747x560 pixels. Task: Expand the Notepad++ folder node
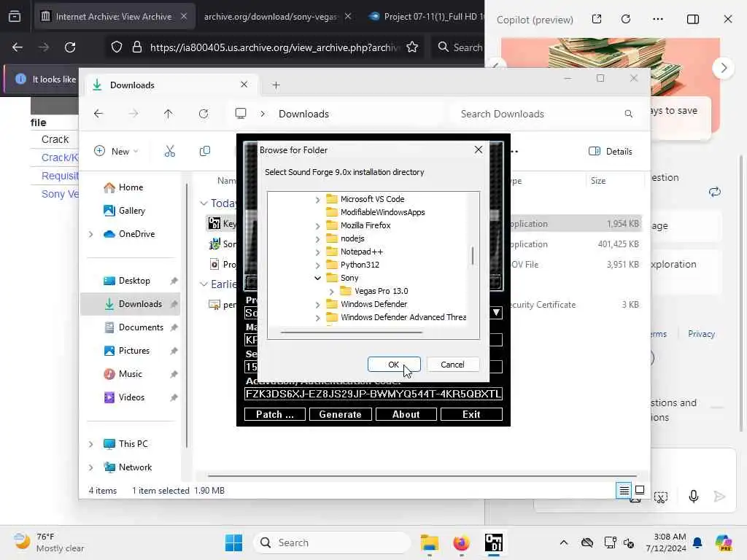click(318, 252)
